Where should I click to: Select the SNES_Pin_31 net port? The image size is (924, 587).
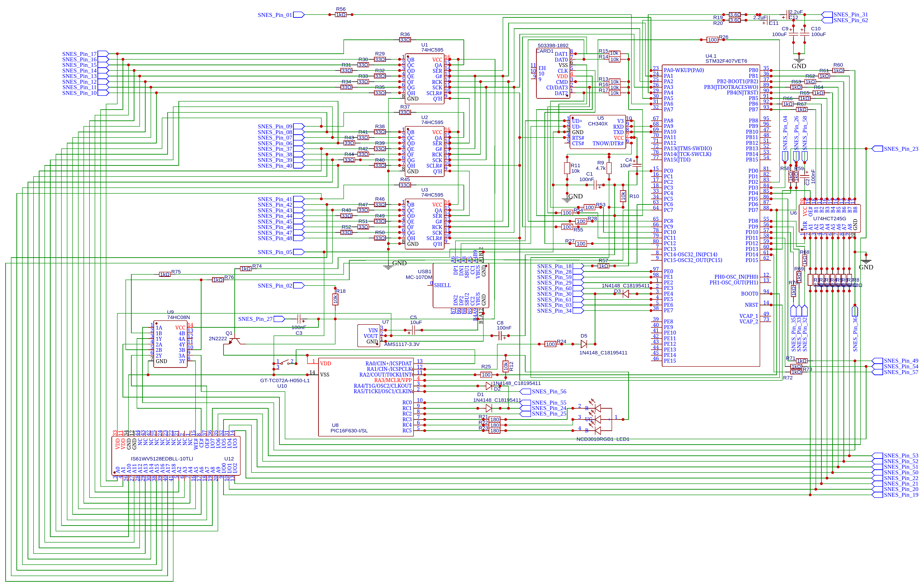click(844, 15)
